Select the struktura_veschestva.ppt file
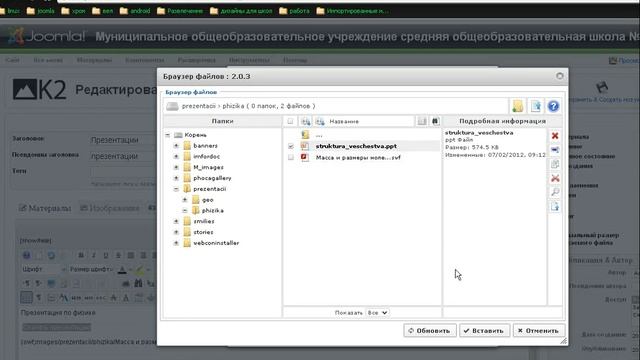Screen dimensions: 640x360 tap(356, 146)
